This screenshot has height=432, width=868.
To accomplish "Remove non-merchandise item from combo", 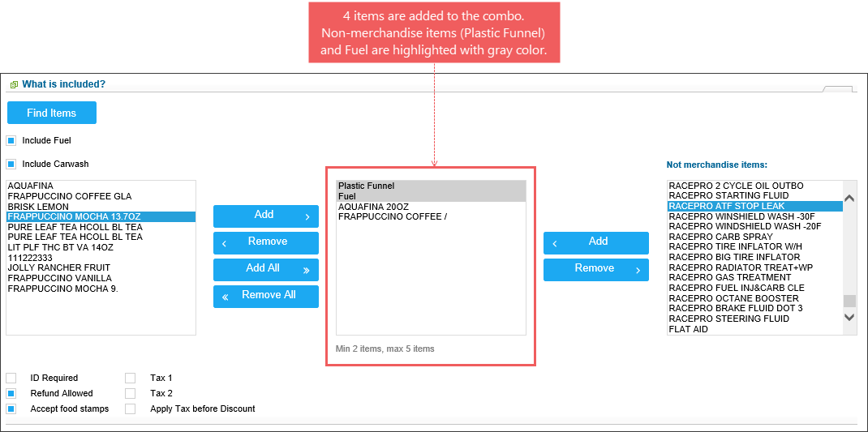I will click(595, 270).
